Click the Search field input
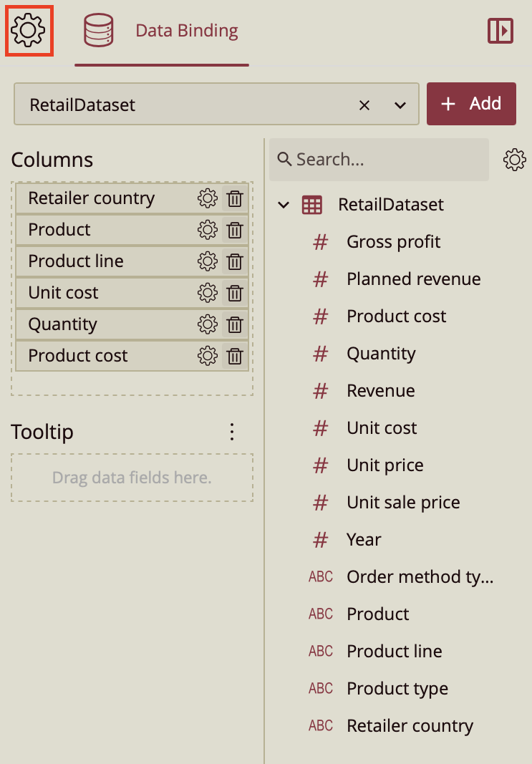This screenshot has width=532, height=764. tap(387, 160)
